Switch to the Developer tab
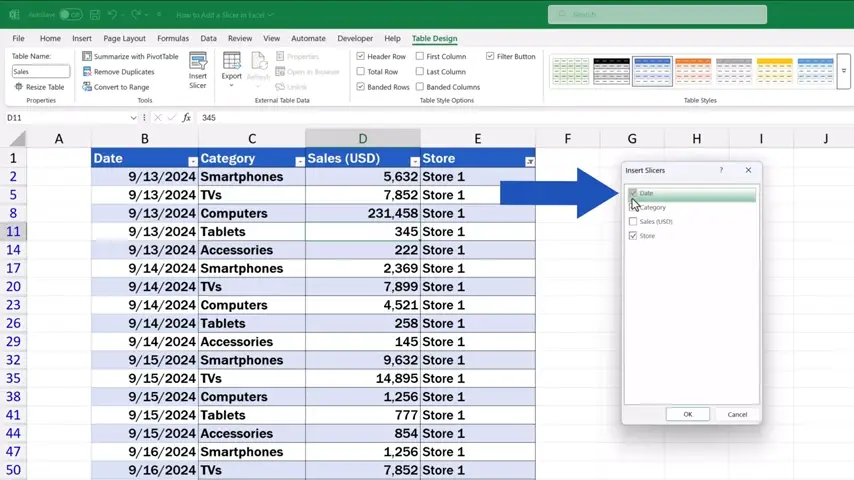The image size is (854, 480). (355, 39)
